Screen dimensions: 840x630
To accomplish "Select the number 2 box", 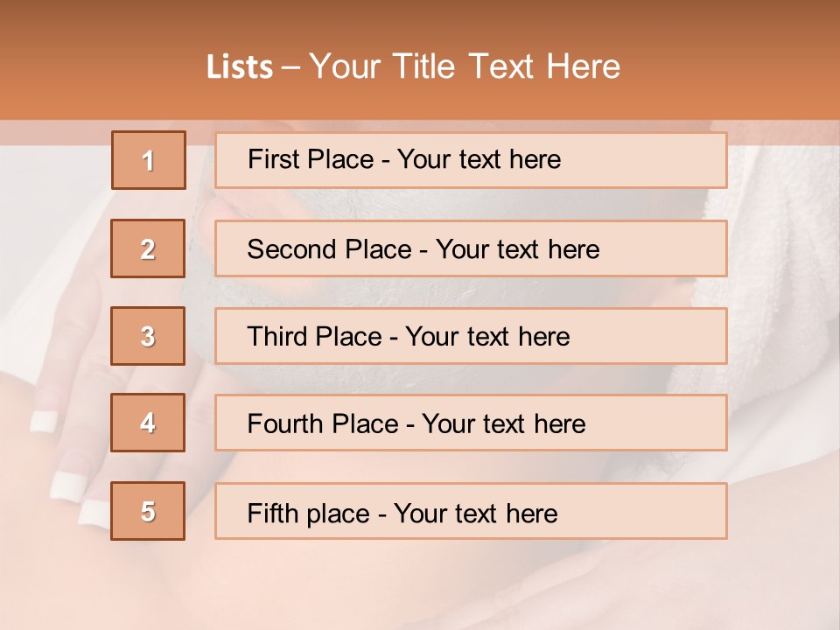I will [x=148, y=248].
